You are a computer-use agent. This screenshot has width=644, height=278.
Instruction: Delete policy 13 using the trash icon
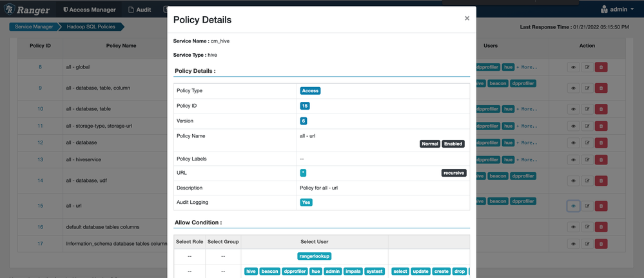[601, 159]
